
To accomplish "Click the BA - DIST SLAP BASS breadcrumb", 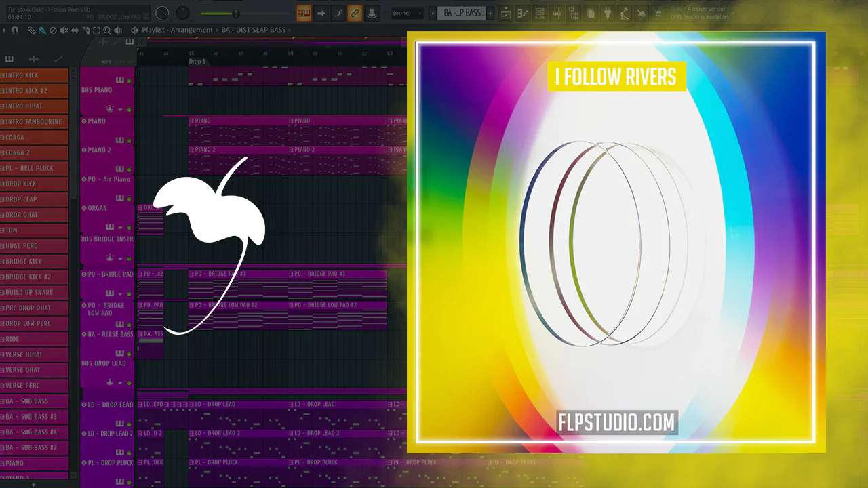I will click(254, 30).
